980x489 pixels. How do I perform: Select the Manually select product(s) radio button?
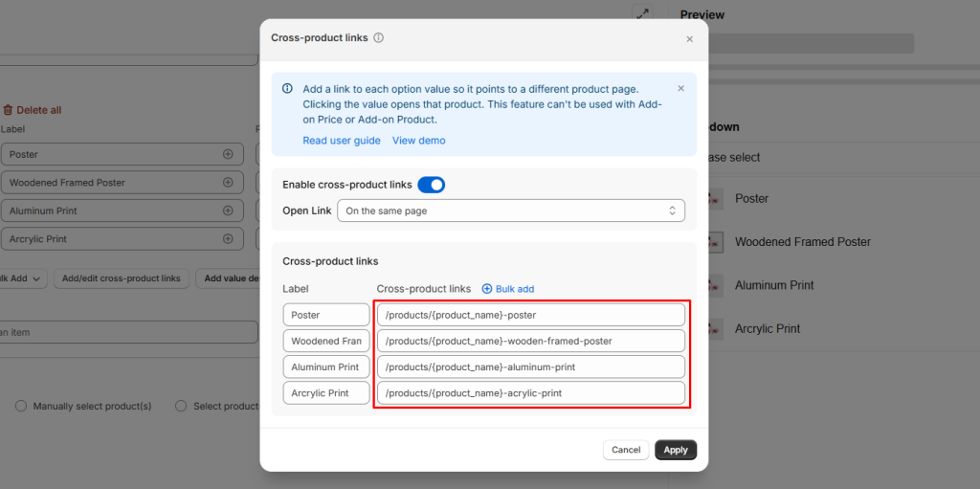tap(21, 407)
